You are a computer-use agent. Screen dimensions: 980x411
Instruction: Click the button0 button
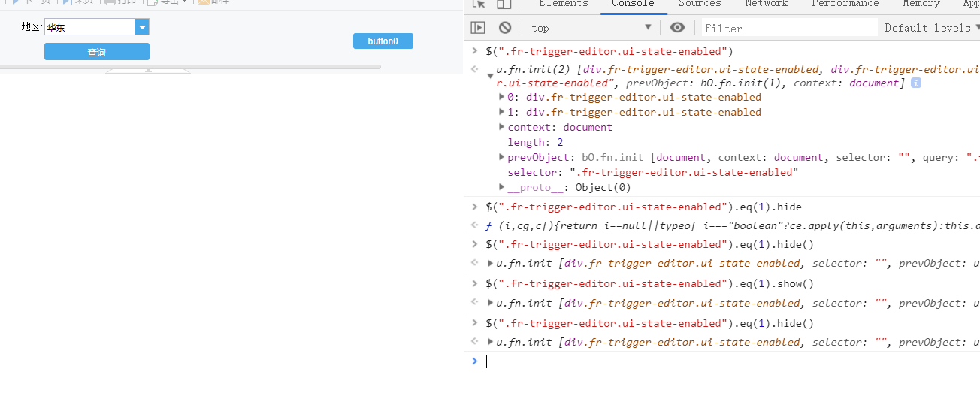383,41
